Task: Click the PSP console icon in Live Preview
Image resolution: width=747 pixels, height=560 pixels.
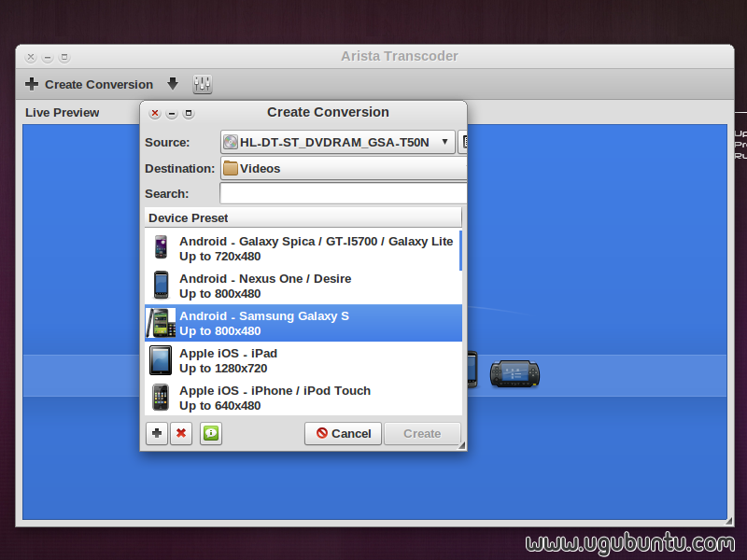Action: click(x=515, y=374)
